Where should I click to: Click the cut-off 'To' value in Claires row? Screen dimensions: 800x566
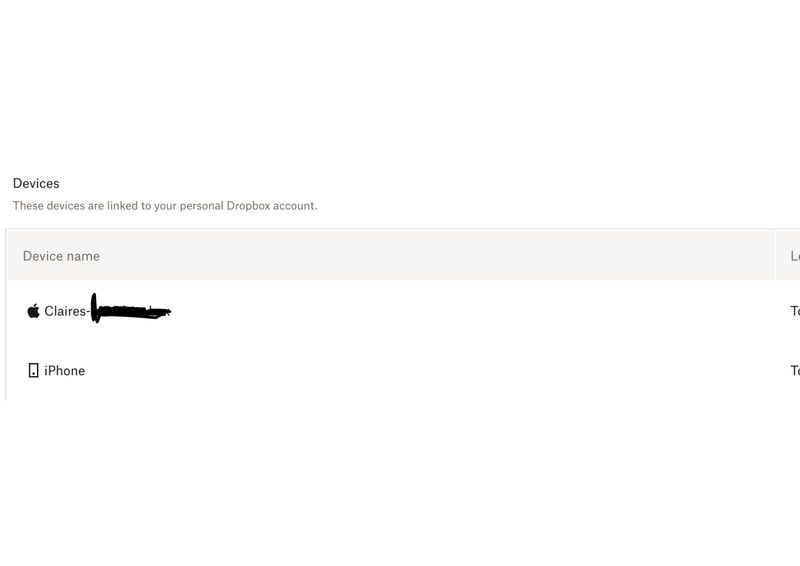(x=795, y=311)
